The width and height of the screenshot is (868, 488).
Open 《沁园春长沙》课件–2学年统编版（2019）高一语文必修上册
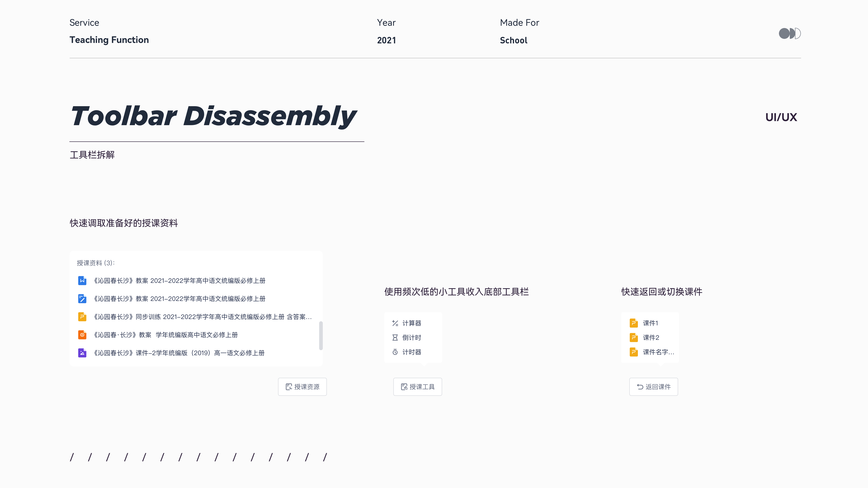pyautogui.click(x=179, y=353)
